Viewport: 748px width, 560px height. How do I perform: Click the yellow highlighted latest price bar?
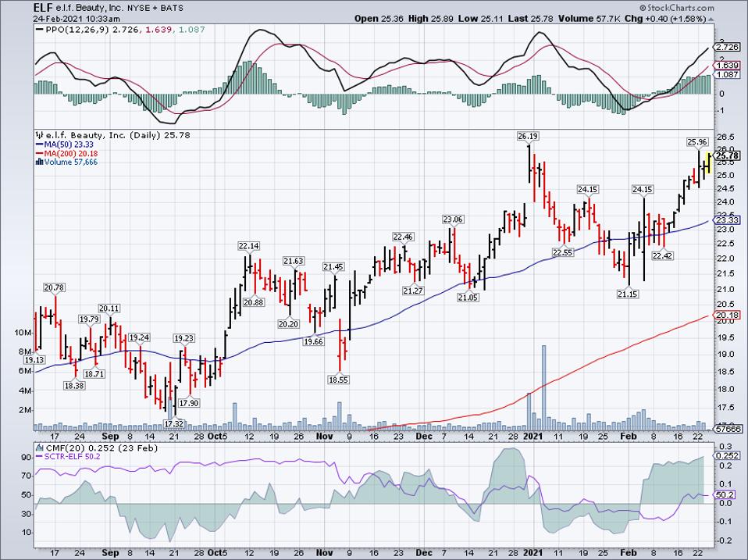pos(709,163)
